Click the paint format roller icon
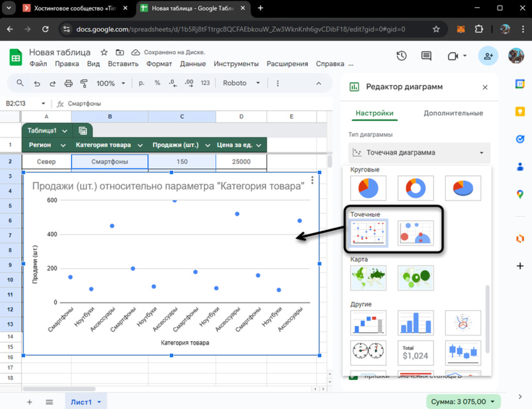532x409 pixels. click(84, 83)
